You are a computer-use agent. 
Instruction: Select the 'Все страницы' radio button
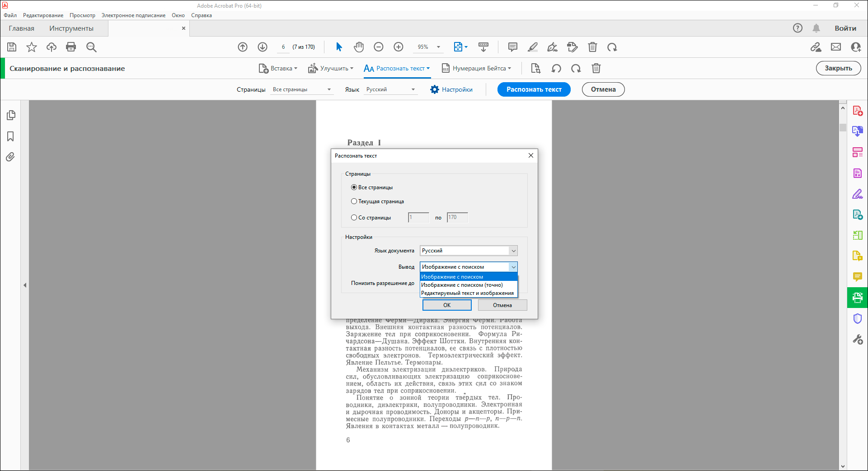pyautogui.click(x=354, y=187)
